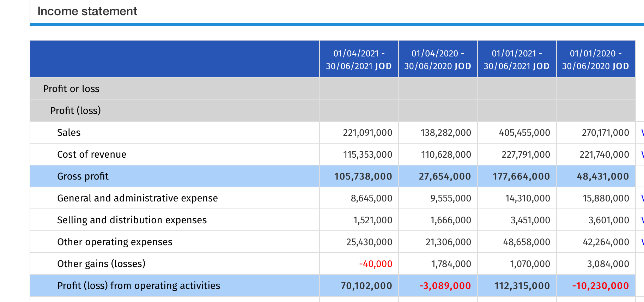
Task: Click distribution expenses value 3,451,000
Action: point(530,220)
